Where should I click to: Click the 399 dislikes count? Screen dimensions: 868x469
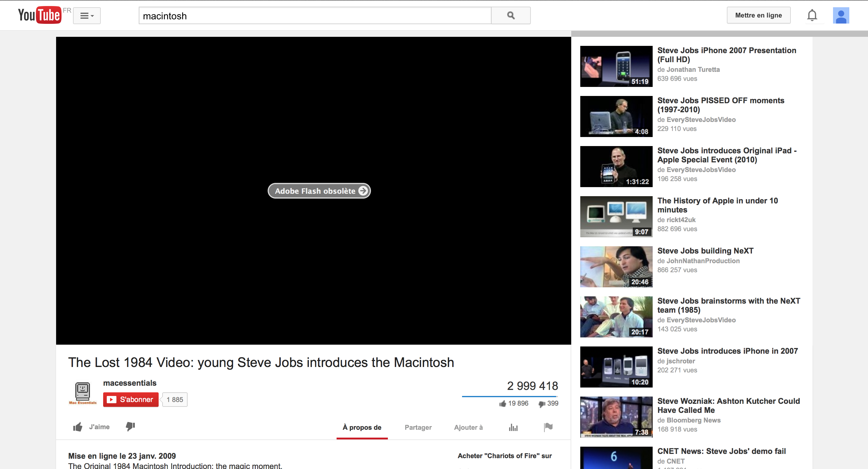(x=549, y=403)
